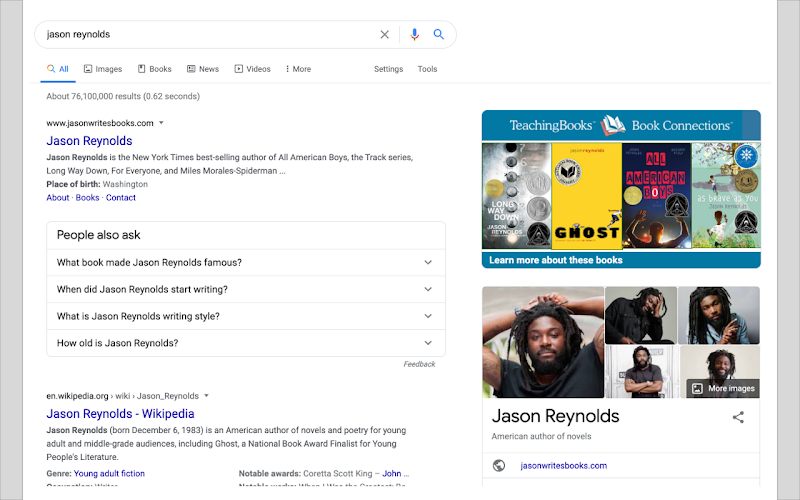Expand When did Jason Reynolds start writing?

(x=246, y=289)
